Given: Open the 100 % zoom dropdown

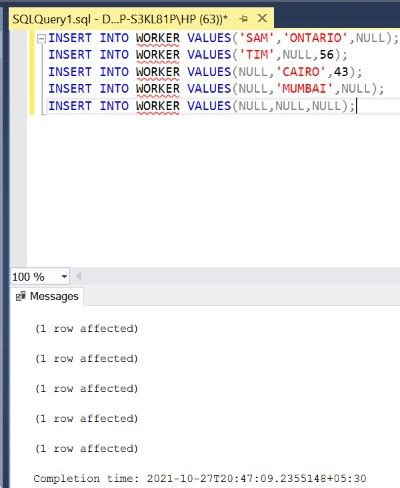Looking at the screenshot, I should point(64,276).
